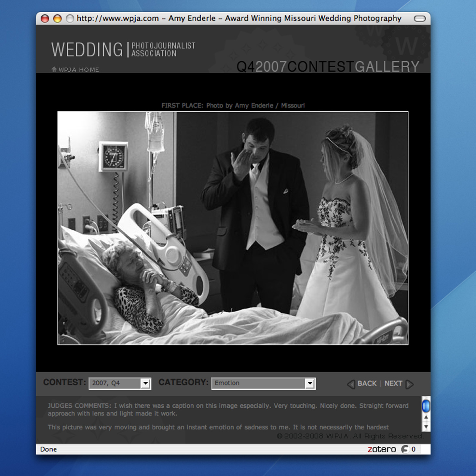Click the 'This picture was very moving' comment line
This screenshot has height=476, width=476.
[x=218, y=427]
